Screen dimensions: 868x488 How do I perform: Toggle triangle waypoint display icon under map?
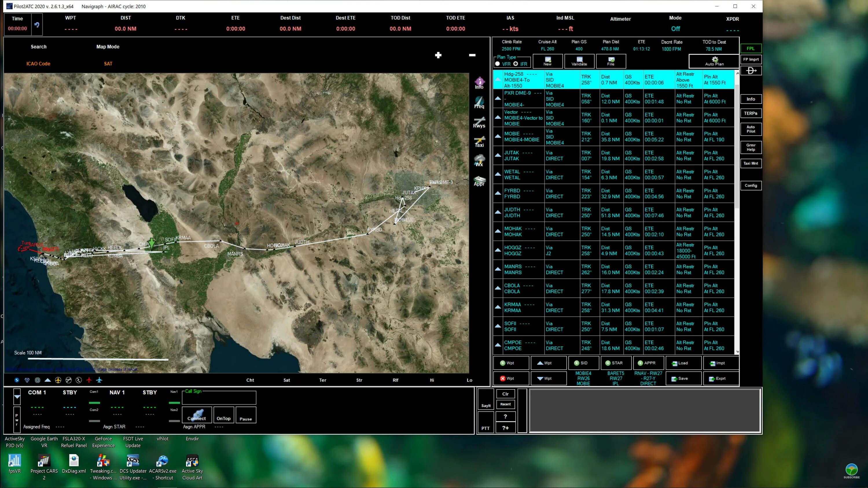48,380
